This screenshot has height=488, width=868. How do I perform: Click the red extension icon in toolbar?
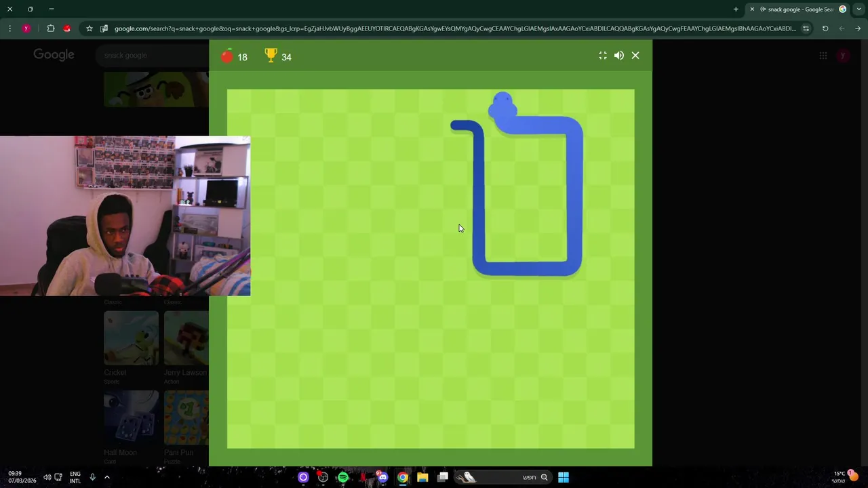tap(66, 28)
